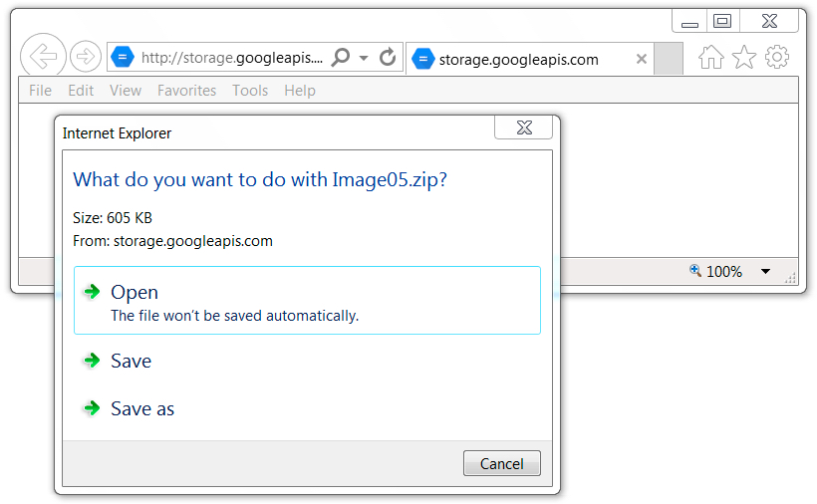Click the blue site icon in address bar
Image resolution: width=817 pixels, height=504 pixels.
pos(123,57)
